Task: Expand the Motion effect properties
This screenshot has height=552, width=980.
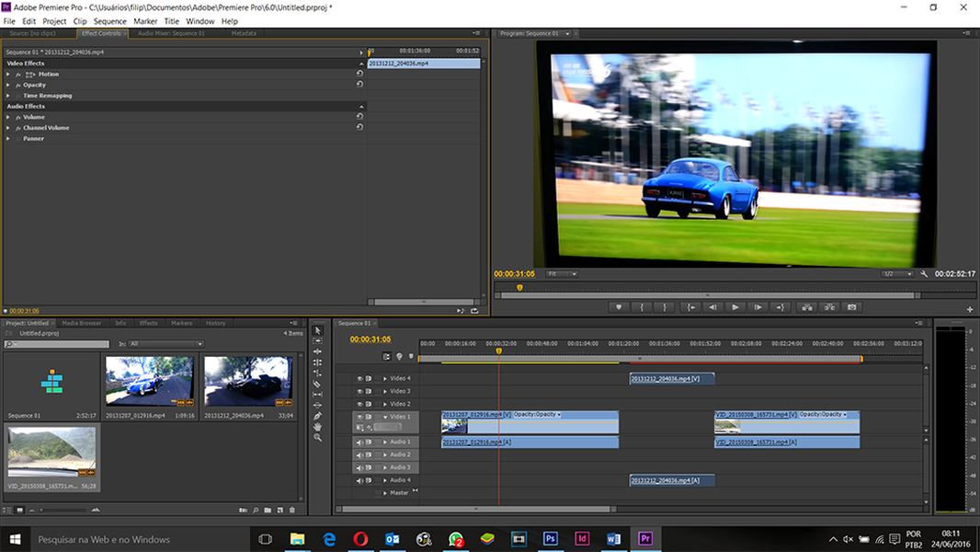Action: [x=8, y=75]
